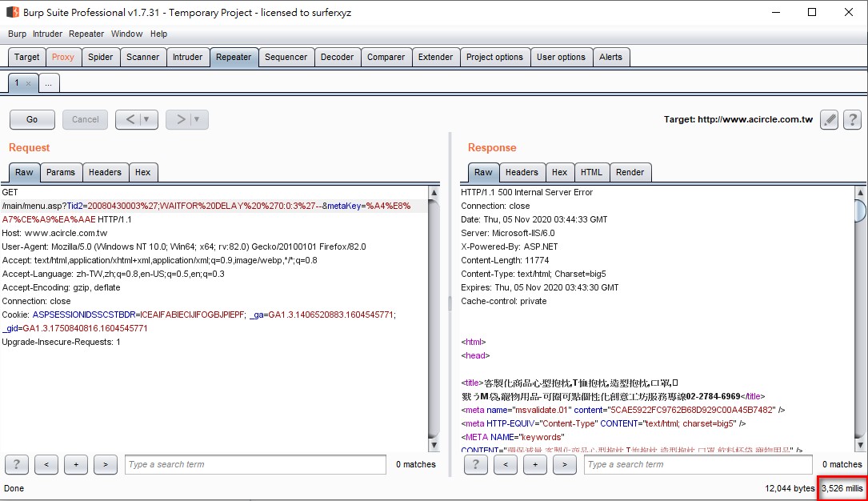The image size is (868, 501).
Task: Click the response search help icon
Action: 475,464
